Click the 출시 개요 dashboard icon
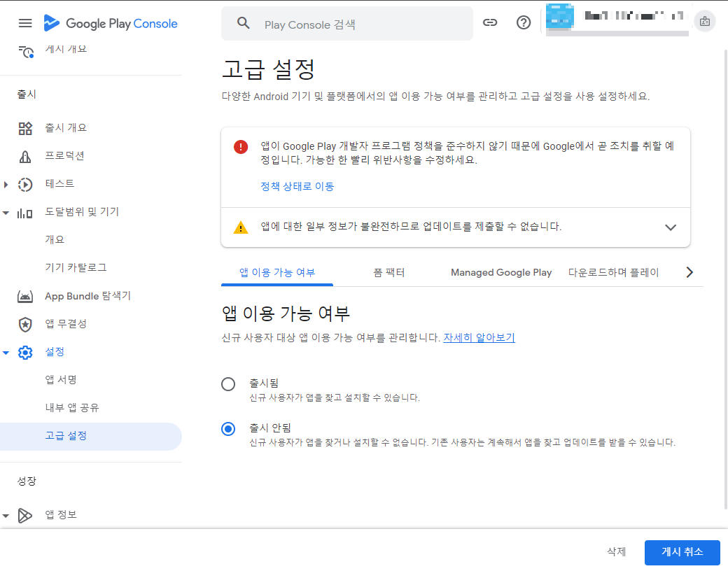Screen dimensions: 728x571 [25, 128]
